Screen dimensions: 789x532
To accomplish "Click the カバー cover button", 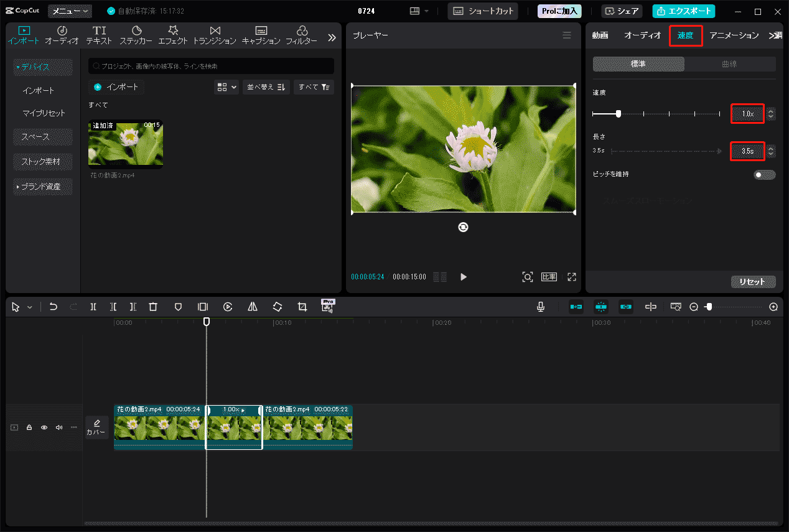I will coord(96,427).
